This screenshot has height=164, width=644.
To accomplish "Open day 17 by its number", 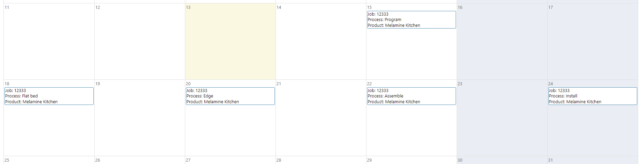I will pos(550,7).
